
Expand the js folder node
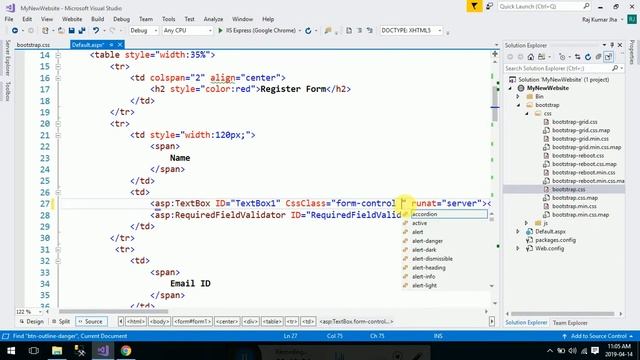coord(527,223)
